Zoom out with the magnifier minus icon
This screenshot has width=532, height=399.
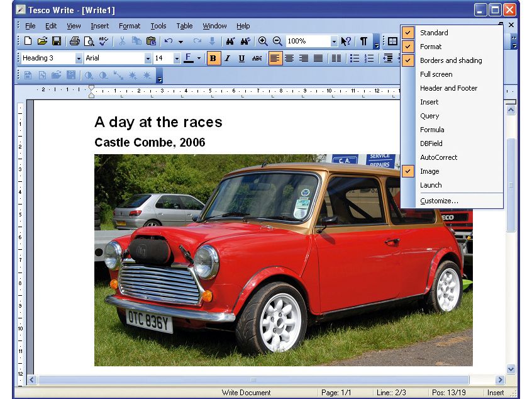277,41
